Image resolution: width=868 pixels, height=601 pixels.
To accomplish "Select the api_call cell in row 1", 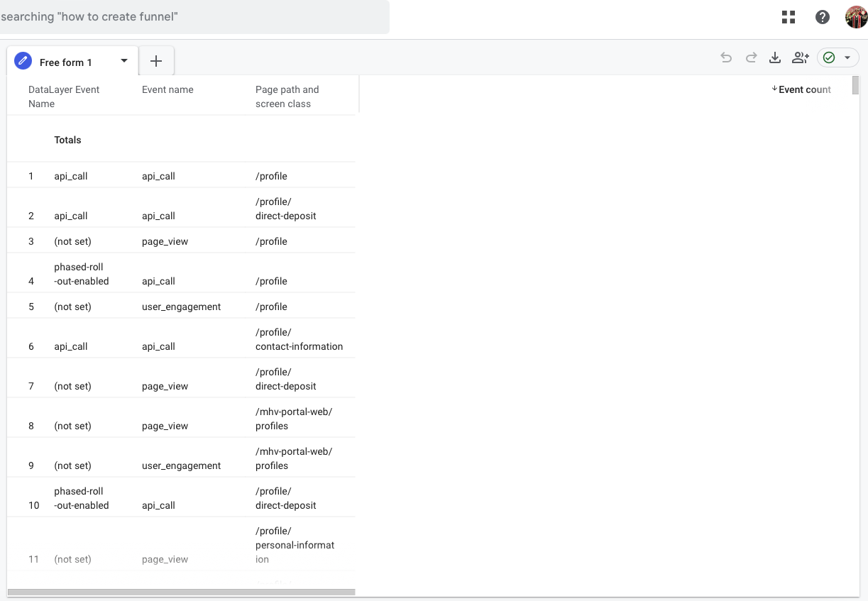I will coord(71,176).
